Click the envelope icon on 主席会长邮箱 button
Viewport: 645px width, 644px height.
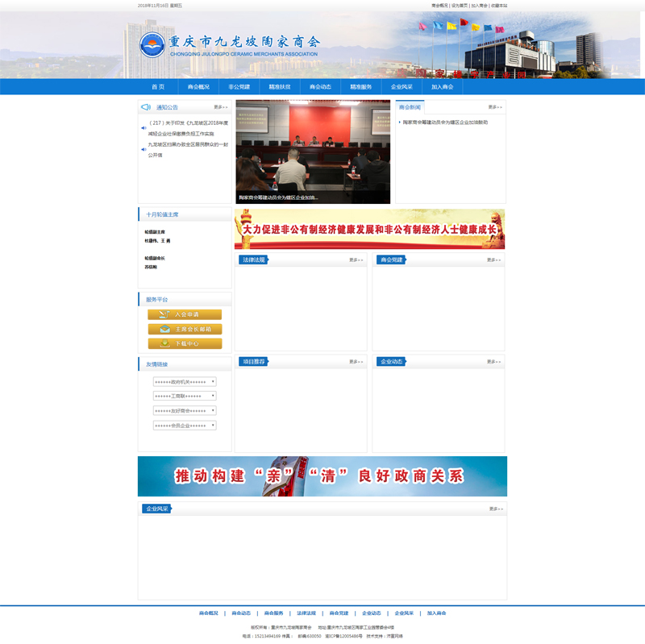[x=164, y=329]
